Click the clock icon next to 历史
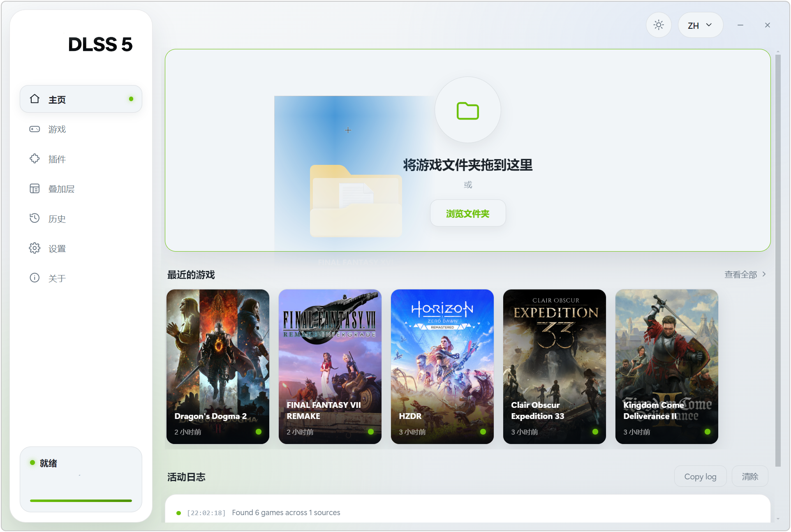Image resolution: width=791 pixels, height=532 pixels. (x=35, y=218)
